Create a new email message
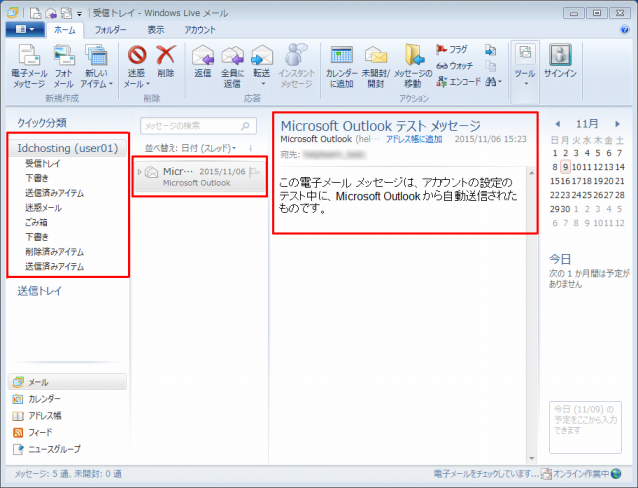 click(29, 66)
